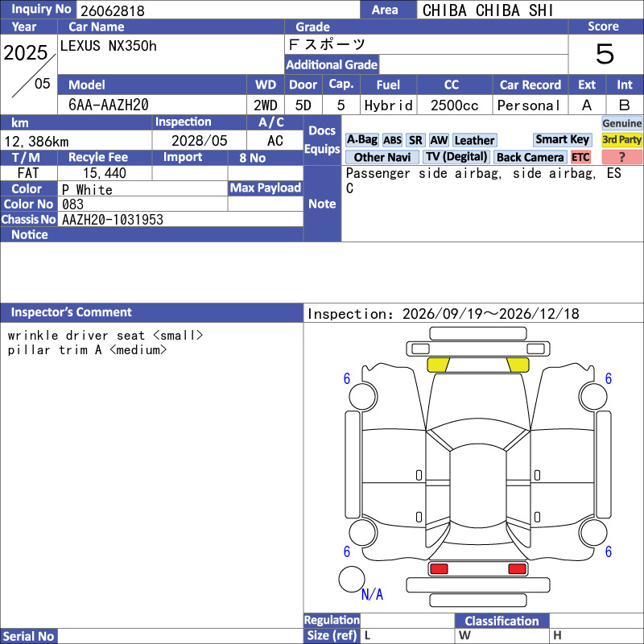Viewport: 644px width, 644px height.
Task: Click the yellow left windshield corner marker
Action: tap(438, 365)
